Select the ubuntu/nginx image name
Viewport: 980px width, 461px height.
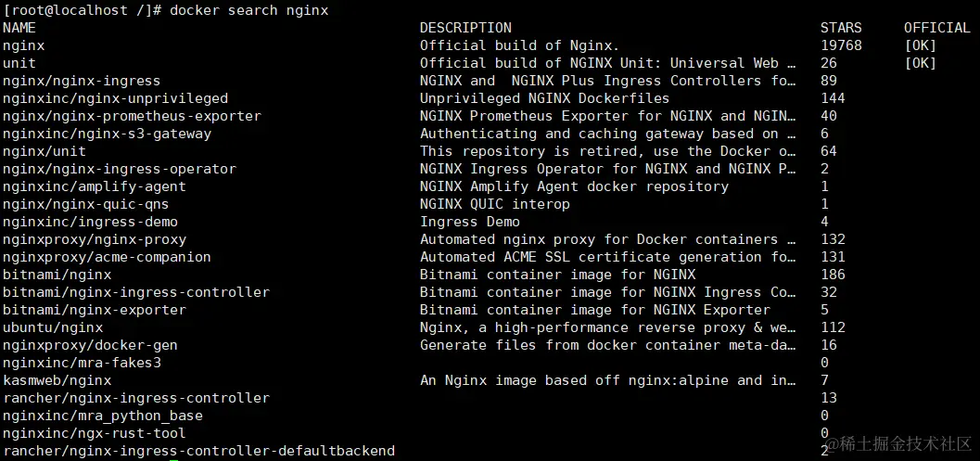coord(53,327)
